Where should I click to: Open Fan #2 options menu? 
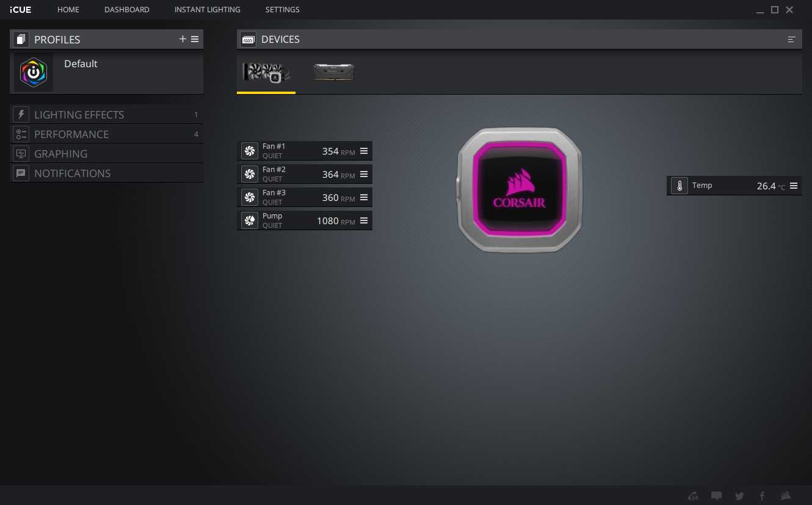click(364, 174)
